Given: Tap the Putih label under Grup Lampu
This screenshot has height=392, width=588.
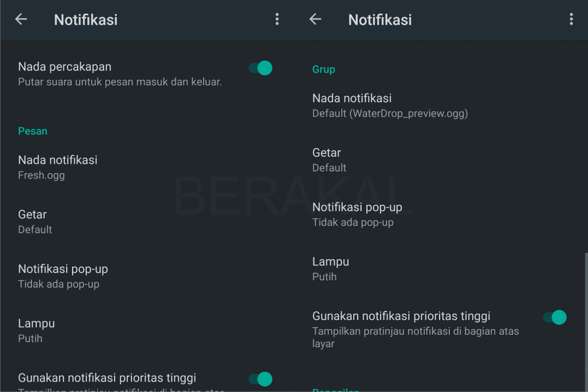Looking at the screenshot, I should tap(324, 277).
